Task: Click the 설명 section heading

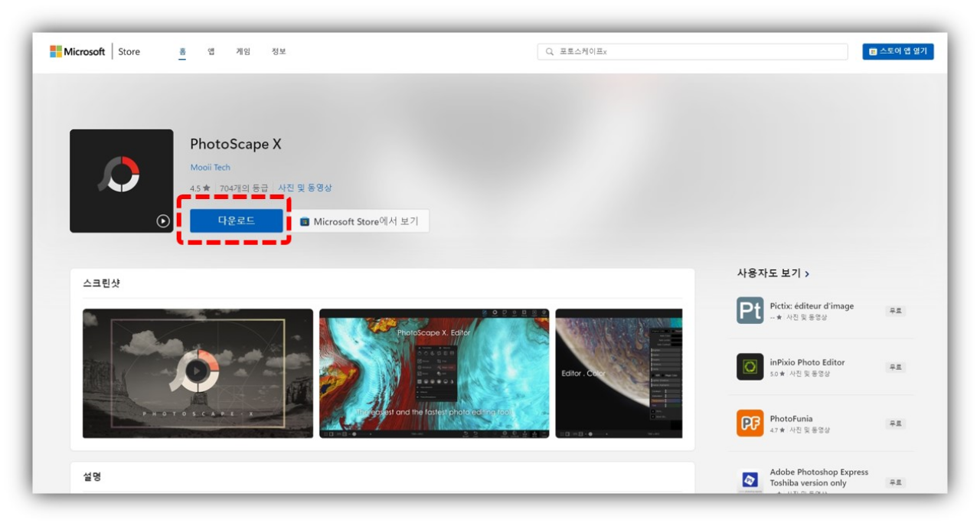Action: (92, 476)
